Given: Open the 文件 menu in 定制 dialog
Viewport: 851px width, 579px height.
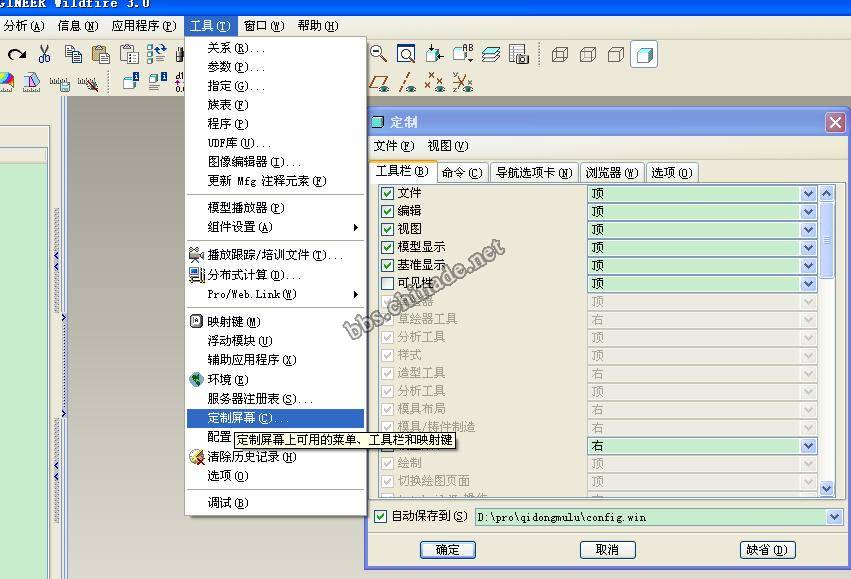Looking at the screenshot, I should 393,145.
